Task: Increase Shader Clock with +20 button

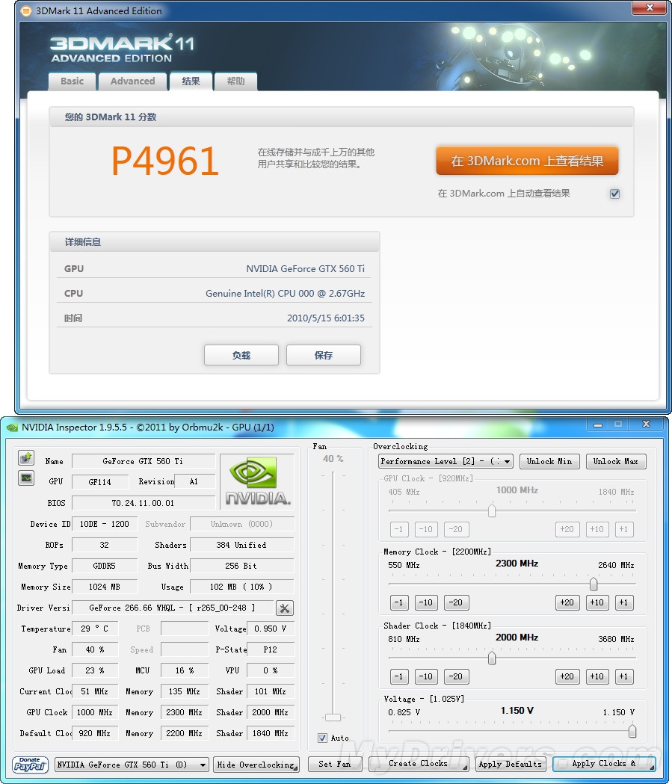Action: pos(567,676)
